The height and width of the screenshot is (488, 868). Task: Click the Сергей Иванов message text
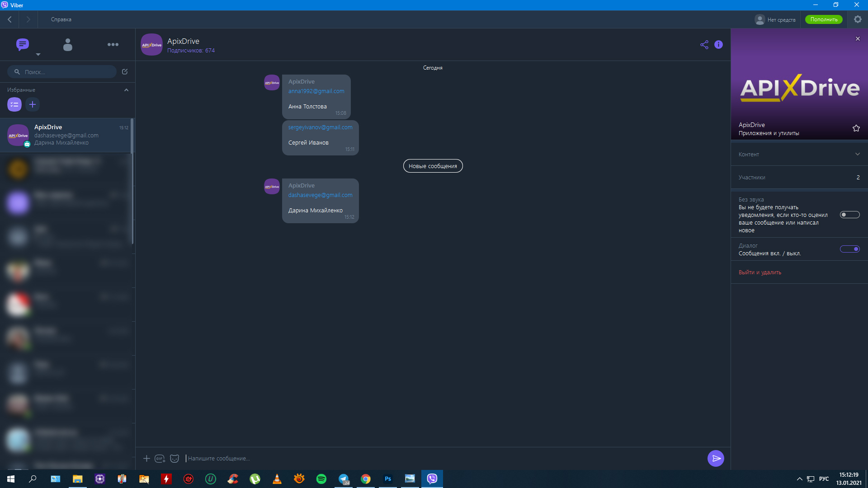pos(308,142)
